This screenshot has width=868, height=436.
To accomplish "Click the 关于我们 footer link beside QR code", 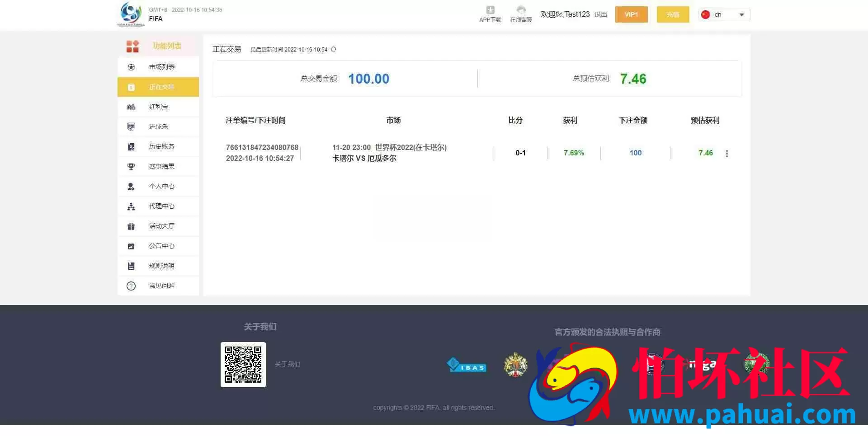I will coord(288,364).
